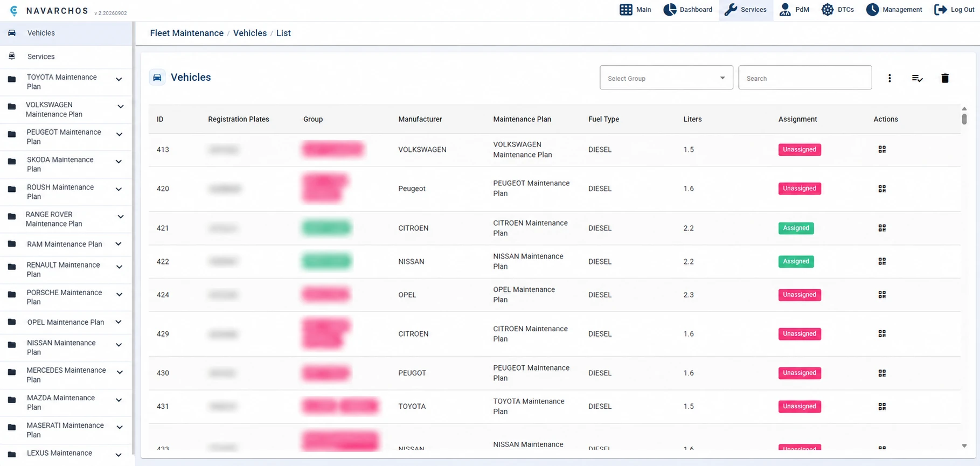Screen dimensions: 980x466
Task: Expand the RANGE ROVER Maintenance Plan chevron
Action: 121,217
